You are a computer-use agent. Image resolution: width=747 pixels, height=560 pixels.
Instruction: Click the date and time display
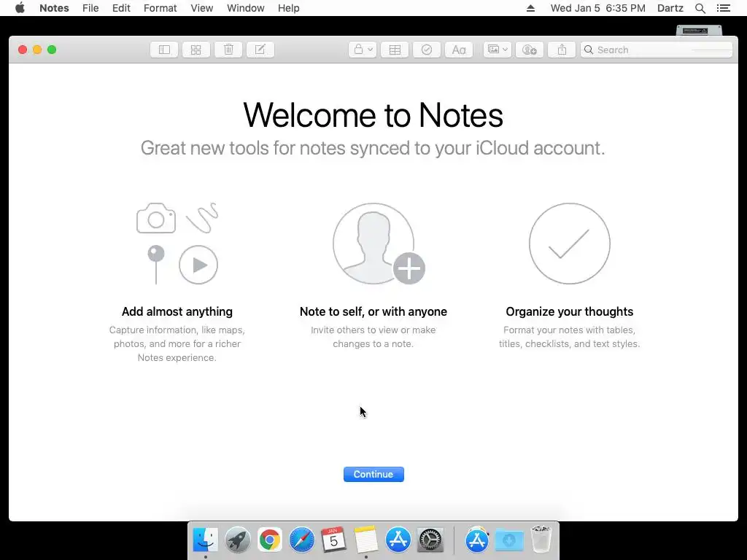(598, 8)
